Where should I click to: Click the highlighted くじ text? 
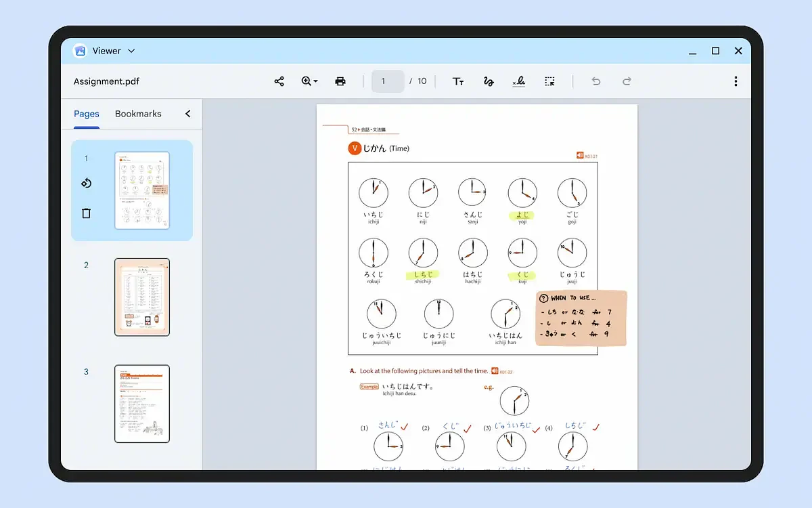[522, 274]
